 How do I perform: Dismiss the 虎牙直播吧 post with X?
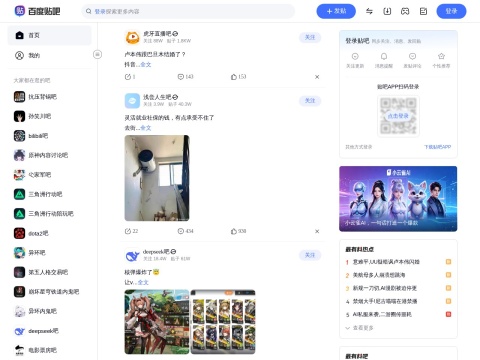pyautogui.click(x=317, y=77)
